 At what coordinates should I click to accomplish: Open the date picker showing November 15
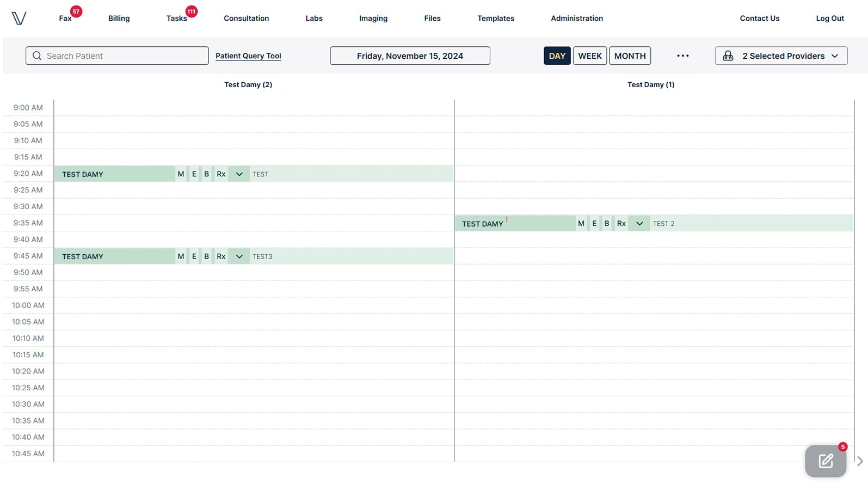[410, 56]
